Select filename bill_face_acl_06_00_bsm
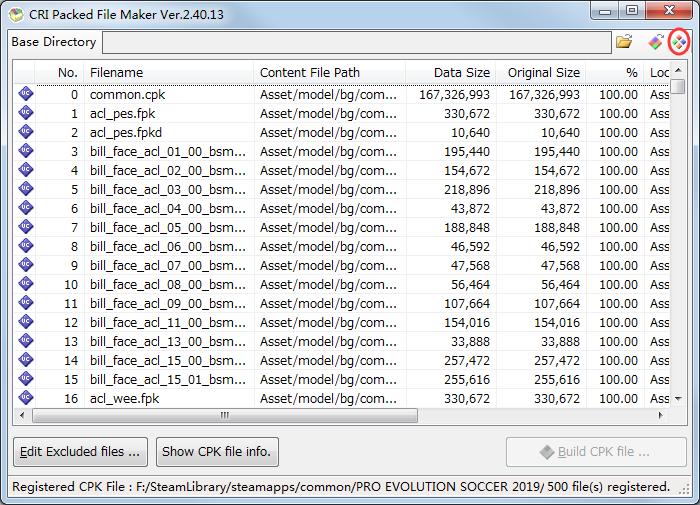 168,246
